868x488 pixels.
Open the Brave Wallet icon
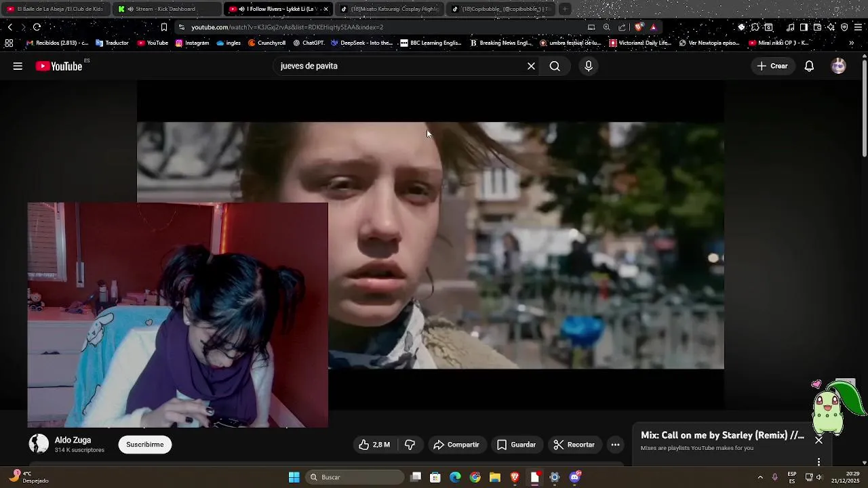(817, 27)
